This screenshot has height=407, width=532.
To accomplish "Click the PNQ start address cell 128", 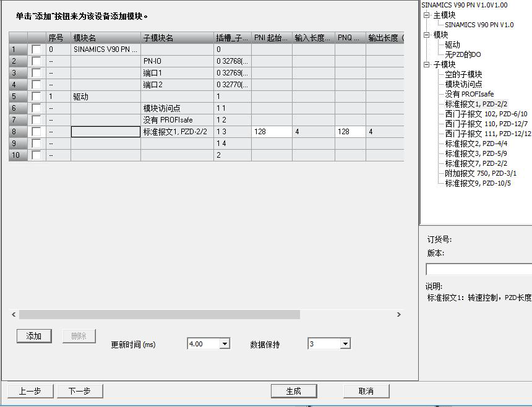I will [x=351, y=132].
